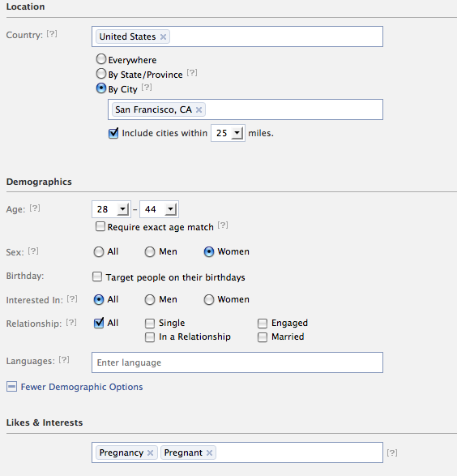This screenshot has height=476, width=457.
Task: Open the minimum age dropdown showing 28
Action: coord(111,209)
